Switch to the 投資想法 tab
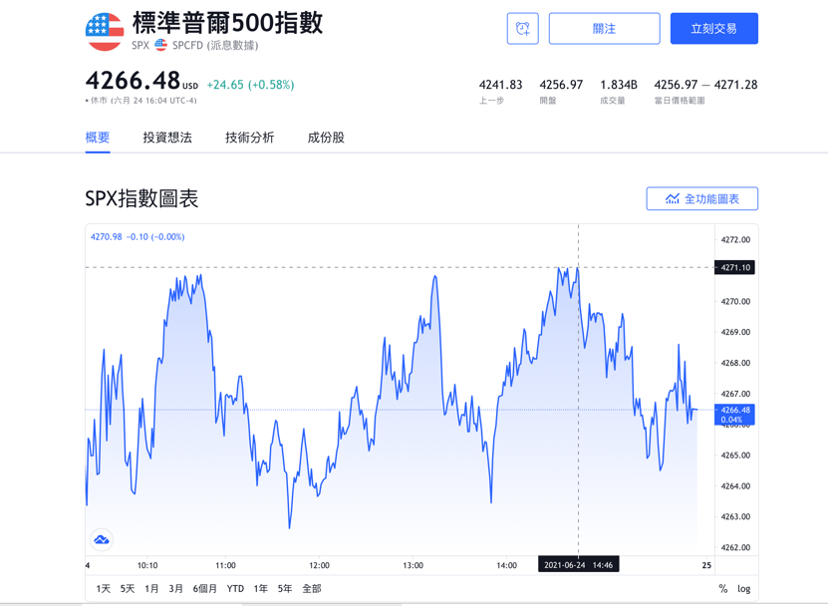831x611 pixels. 167,138
